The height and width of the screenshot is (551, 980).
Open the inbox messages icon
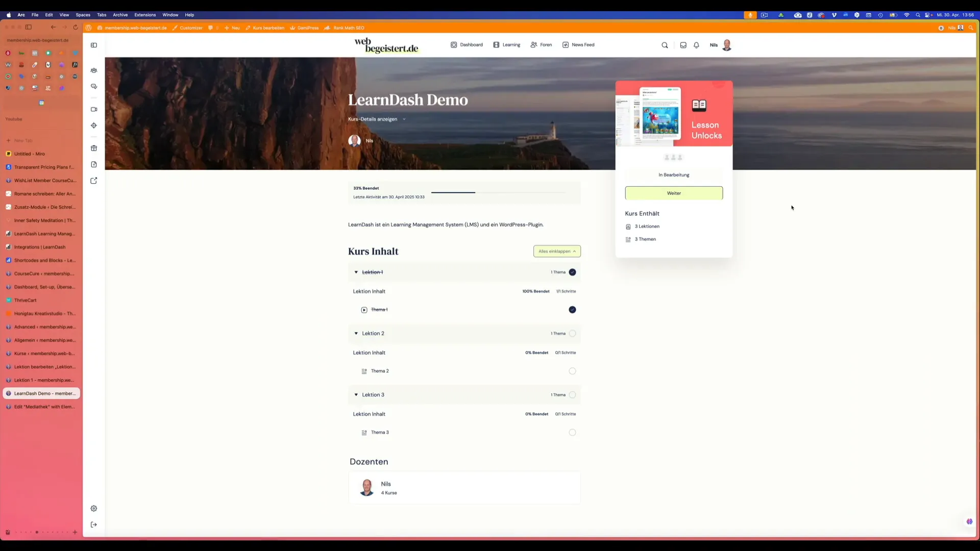pyautogui.click(x=683, y=45)
